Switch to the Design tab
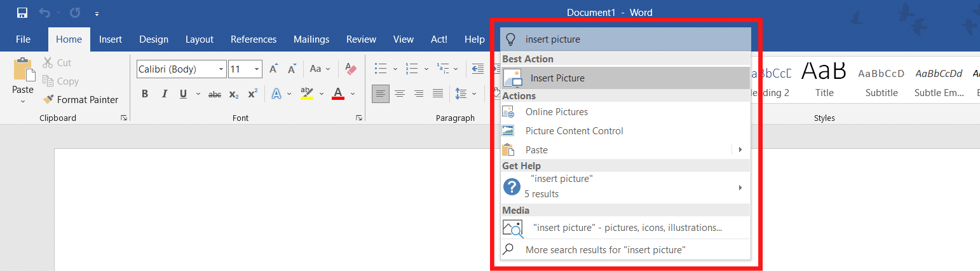The width and height of the screenshot is (980, 271). pos(154,39)
